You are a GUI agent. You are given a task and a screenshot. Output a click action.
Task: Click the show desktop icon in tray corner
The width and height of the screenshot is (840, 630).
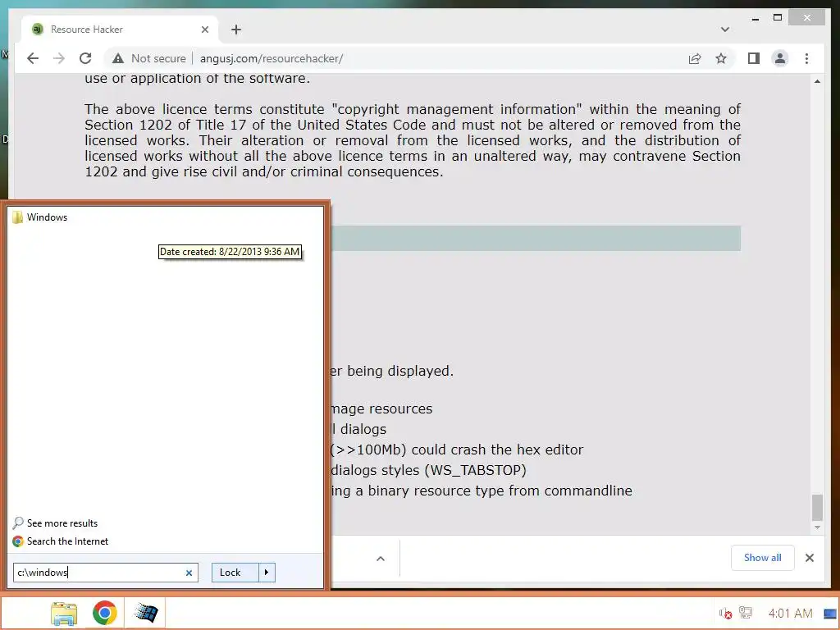830,614
